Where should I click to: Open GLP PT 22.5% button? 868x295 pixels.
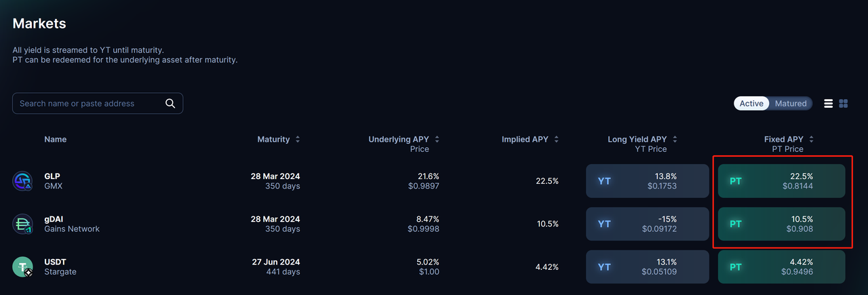(781, 181)
